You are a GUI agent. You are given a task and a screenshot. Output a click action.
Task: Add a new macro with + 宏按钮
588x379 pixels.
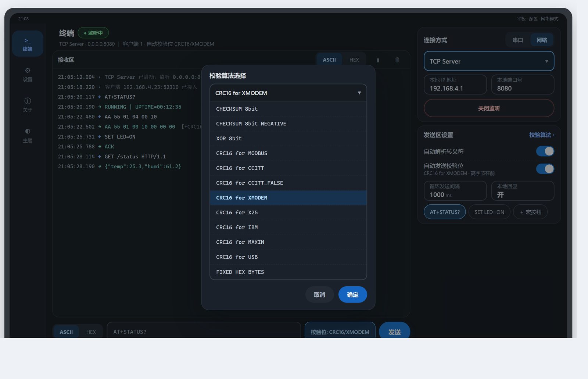[x=530, y=212]
